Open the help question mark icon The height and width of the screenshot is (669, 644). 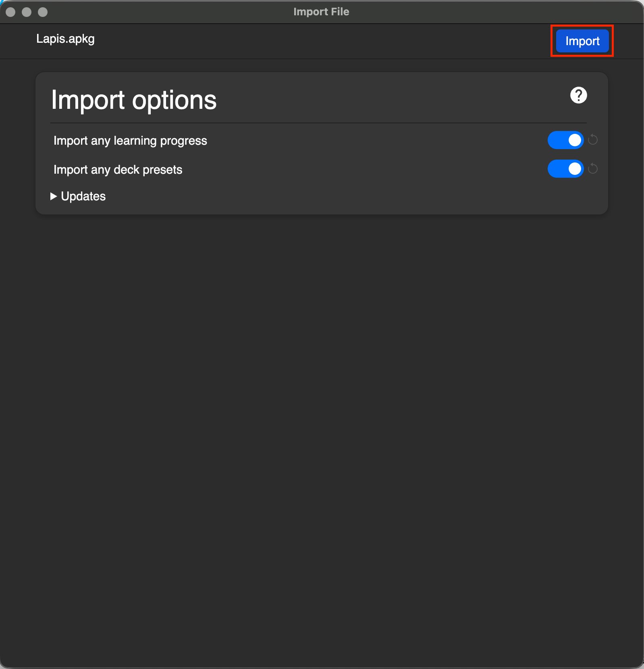tap(578, 96)
